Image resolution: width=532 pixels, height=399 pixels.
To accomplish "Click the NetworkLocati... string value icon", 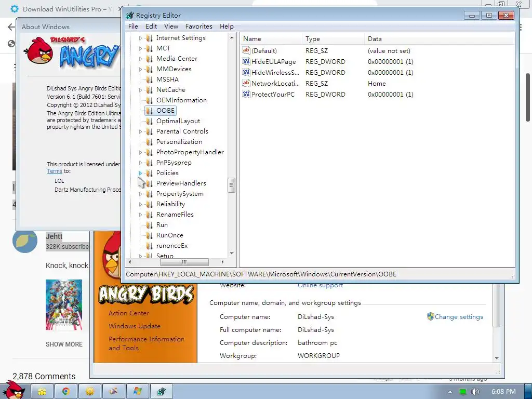I will 246,83.
